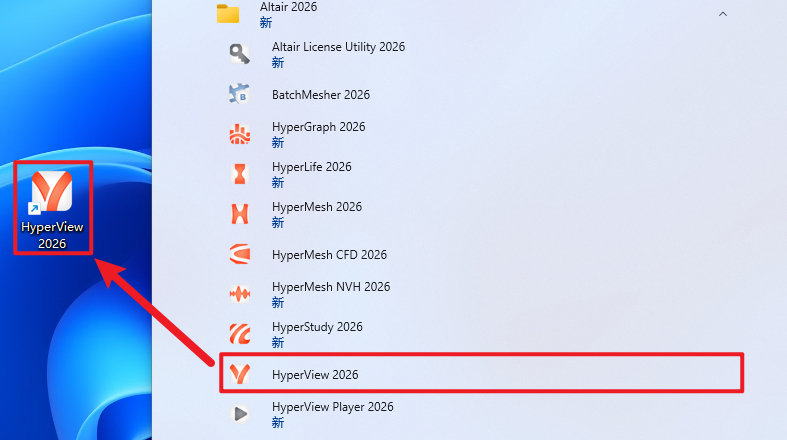Click the HyperLife 2026 hourglass icon

coord(240,174)
